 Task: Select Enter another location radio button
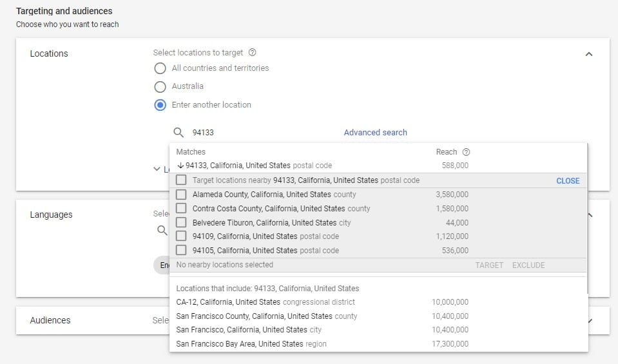160,105
